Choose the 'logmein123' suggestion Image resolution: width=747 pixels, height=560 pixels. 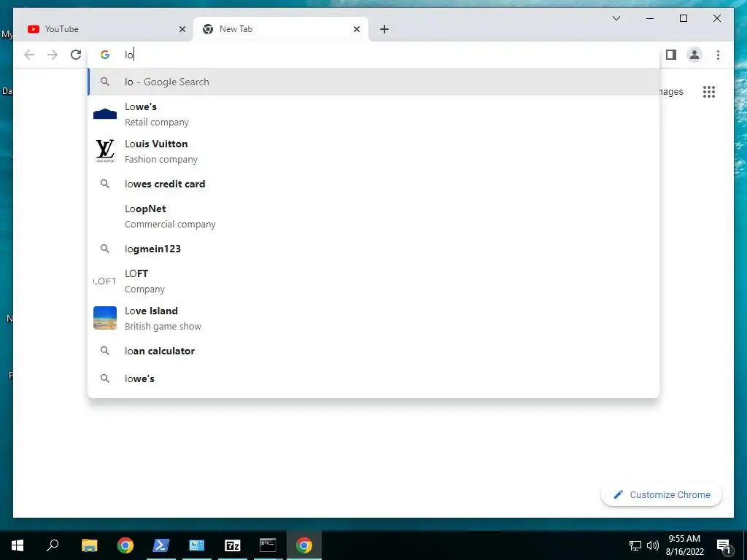(373, 249)
